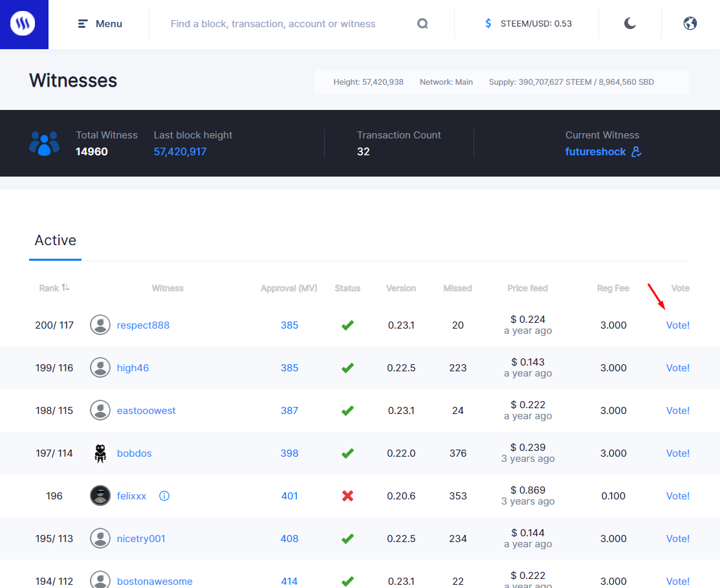Click bobdos robot avatar

tap(100, 453)
